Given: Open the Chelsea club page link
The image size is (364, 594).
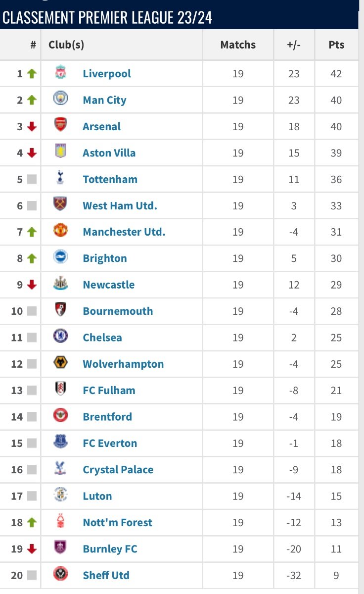Looking at the screenshot, I should click(x=102, y=338).
